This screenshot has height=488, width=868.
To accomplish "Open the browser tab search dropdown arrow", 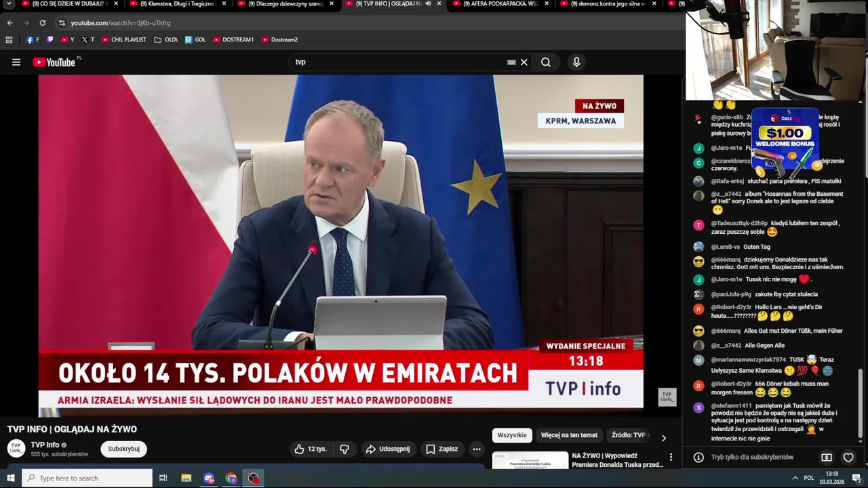I will point(9,4).
